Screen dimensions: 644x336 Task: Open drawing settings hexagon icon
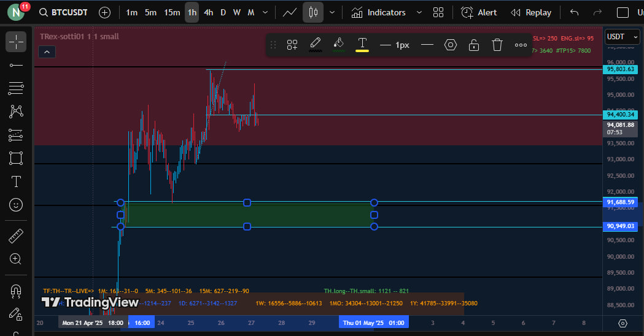(x=451, y=45)
